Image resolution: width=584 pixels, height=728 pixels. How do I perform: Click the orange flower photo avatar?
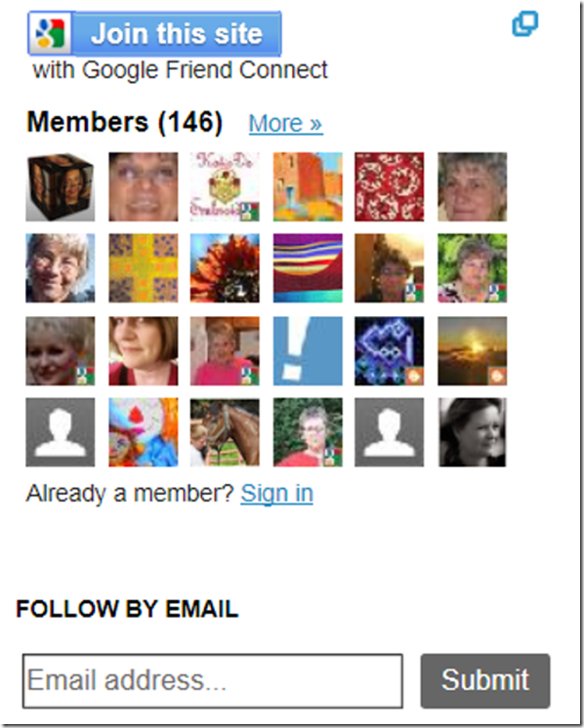pos(225,268)
